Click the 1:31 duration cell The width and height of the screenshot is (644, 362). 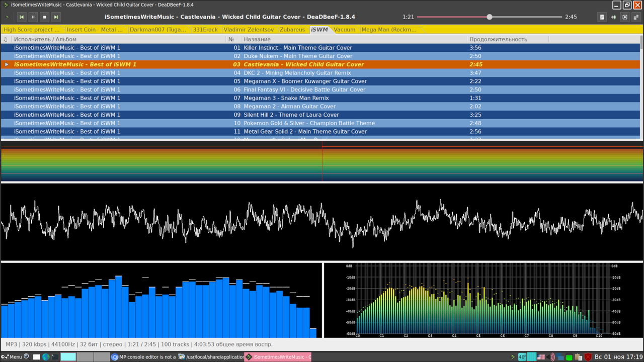pyautogui.click(x=475, y=98)
